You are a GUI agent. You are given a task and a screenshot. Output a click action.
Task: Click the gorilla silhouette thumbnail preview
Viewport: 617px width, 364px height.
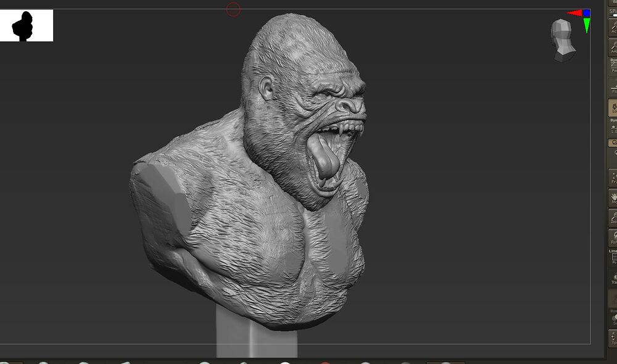pos(27,25)
